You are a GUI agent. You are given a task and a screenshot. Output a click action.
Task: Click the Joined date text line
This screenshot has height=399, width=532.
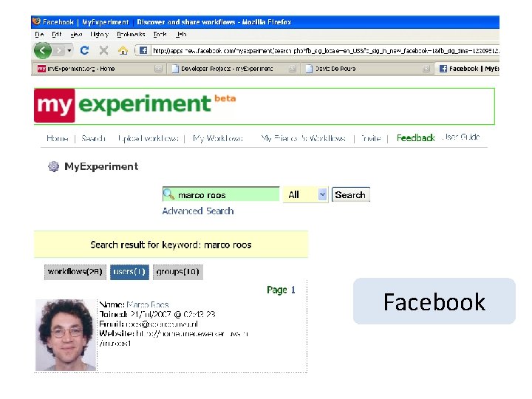click(157, 314)
